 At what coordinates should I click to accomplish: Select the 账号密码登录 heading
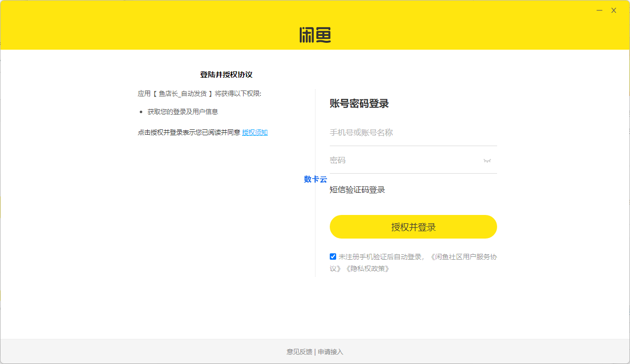coord(359,104)
